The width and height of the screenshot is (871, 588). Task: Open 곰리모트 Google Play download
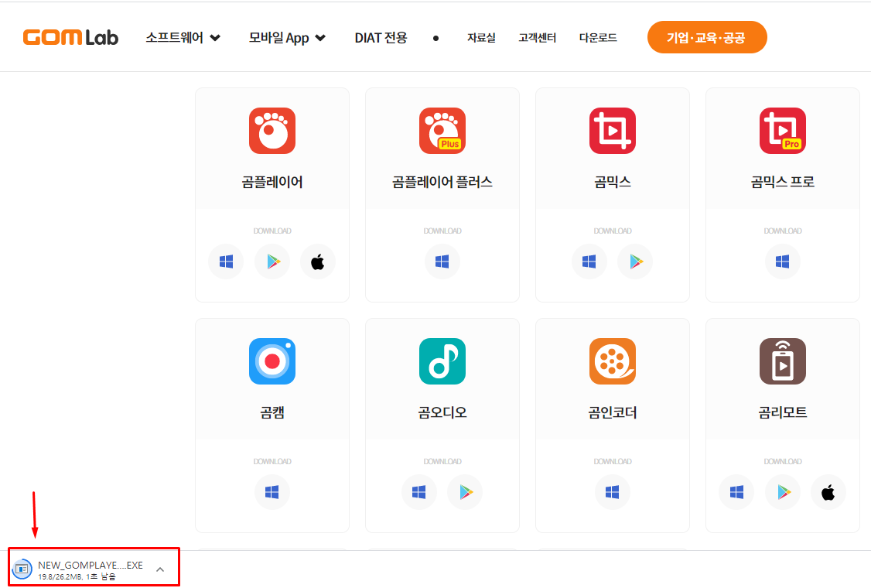(x=782, y=492)
